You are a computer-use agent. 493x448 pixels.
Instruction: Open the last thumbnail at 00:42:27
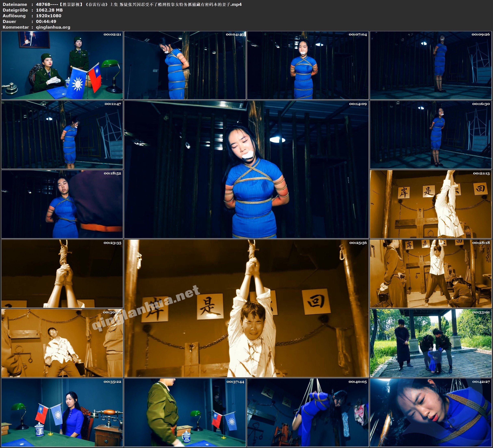pyautogui.click(x=431, y=412)
